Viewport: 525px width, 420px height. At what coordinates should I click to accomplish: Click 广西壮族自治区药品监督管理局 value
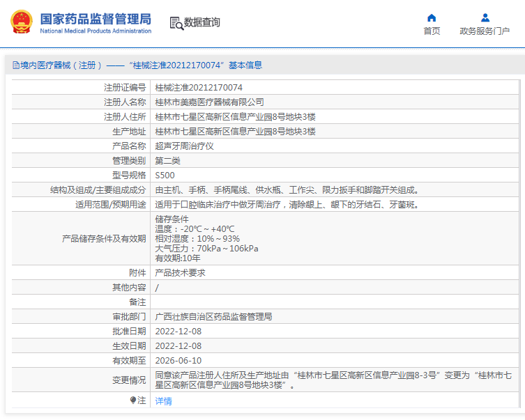(x=213, y=317)
